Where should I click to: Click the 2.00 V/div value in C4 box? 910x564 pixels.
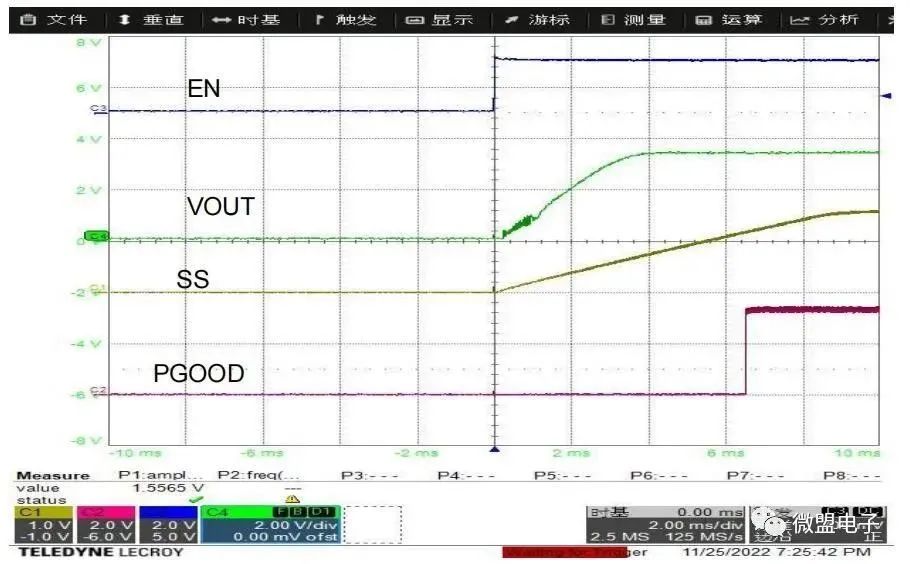pyautogui.click(x=295, y=525)
